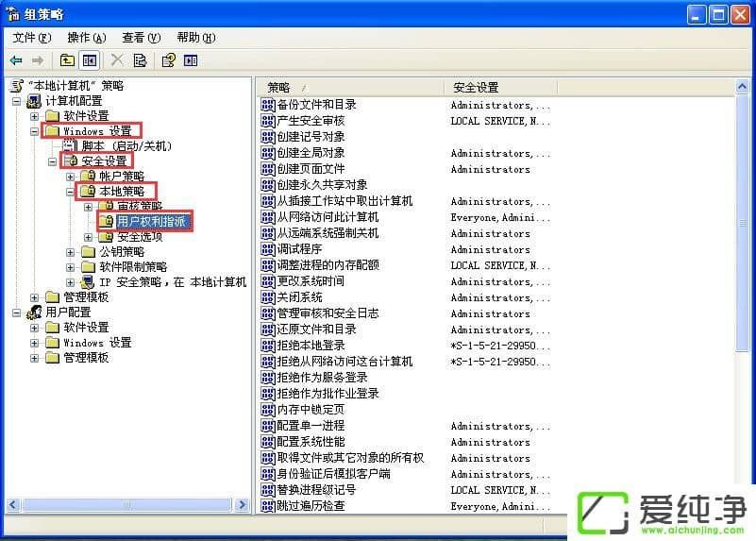Screen dimensions: 756x541
Task: Select the 审核策略 tree item
Action: coord(140,207)
